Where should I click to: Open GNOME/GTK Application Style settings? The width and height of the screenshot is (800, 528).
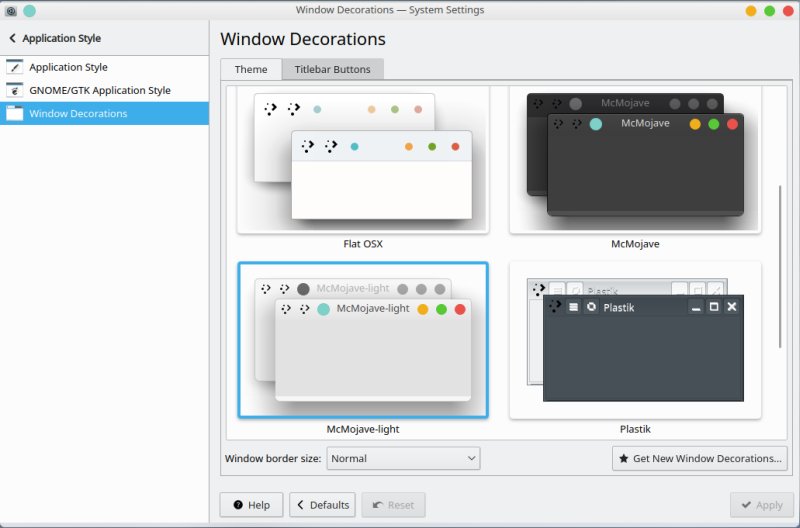[100, 91]
